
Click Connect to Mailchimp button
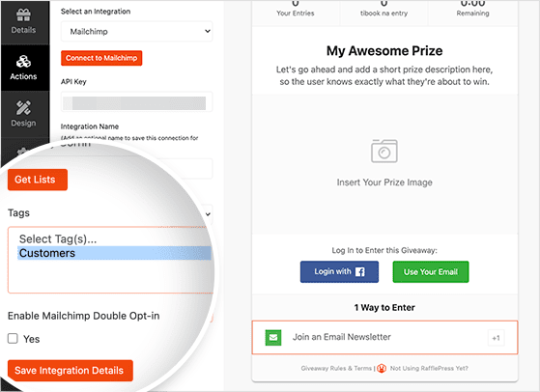click(101, 58)
